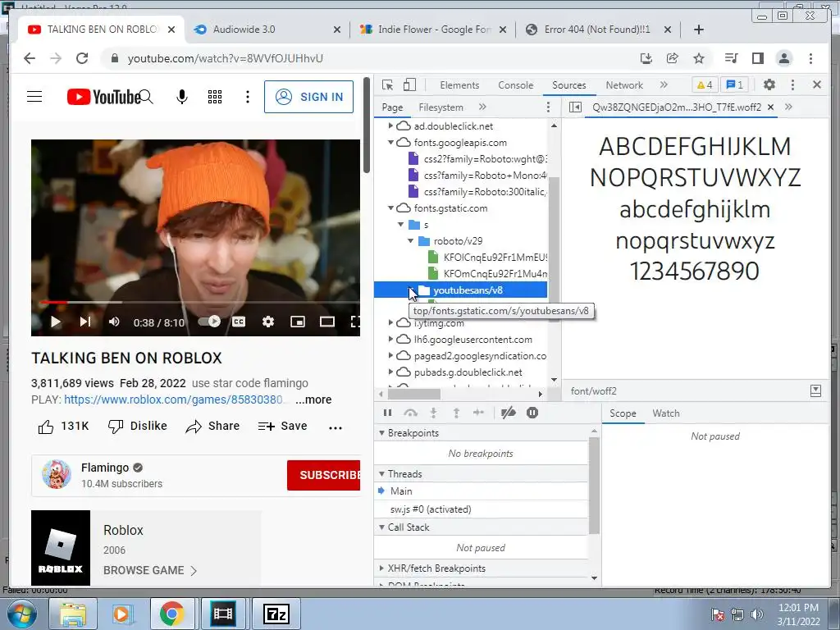Open Chrome from the Windows taskbar
The width and height of the screenshot is (840, 630).
(x=171, y=614)
